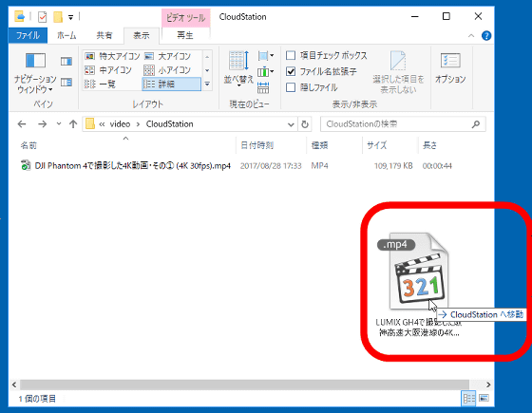The image size is (532, 413).
Task: Click the 00:00:44 length cell
Action: [x=437, y=166]
